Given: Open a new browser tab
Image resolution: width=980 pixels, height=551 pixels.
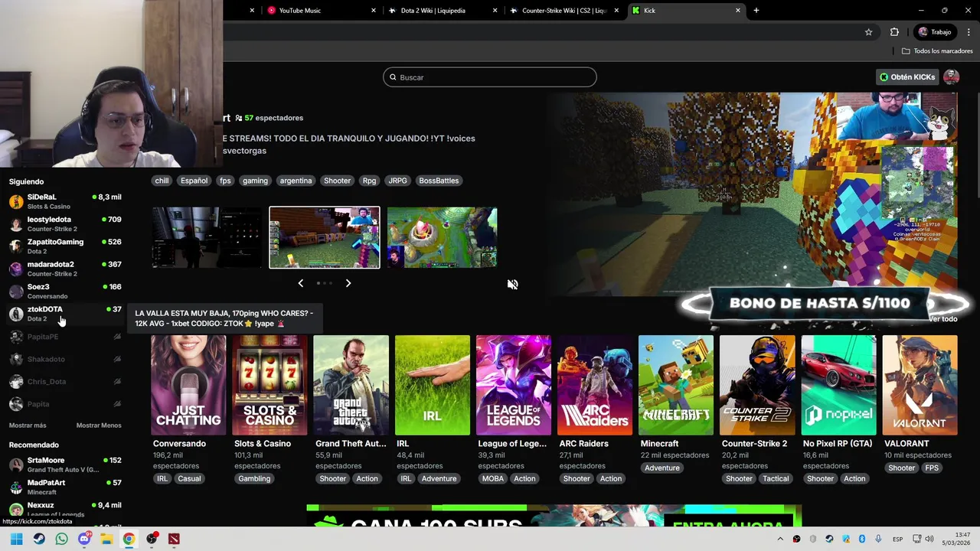Looking at the screenshot, I should click(756, 11).
